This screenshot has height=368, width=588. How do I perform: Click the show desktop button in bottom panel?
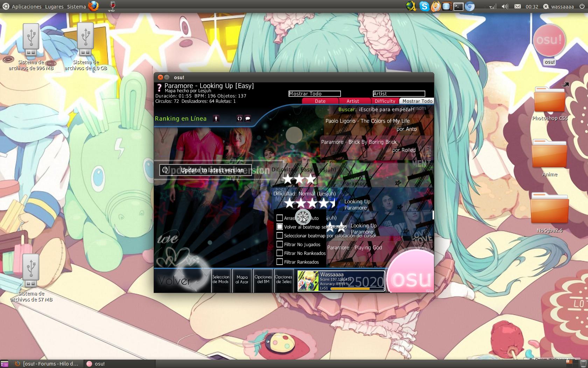[x=4, y=364]
